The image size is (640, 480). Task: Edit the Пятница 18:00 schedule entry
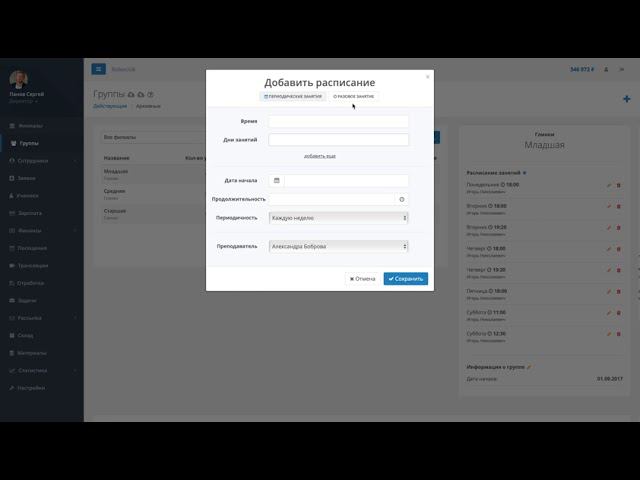click(609, 292)
